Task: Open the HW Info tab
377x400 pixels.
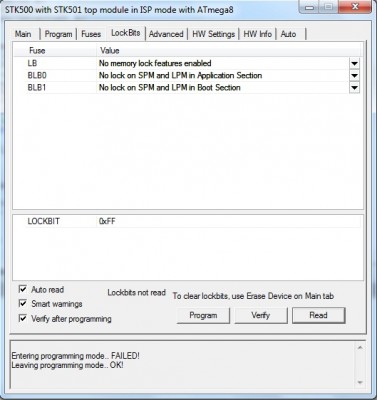Action: click(257, 34)
